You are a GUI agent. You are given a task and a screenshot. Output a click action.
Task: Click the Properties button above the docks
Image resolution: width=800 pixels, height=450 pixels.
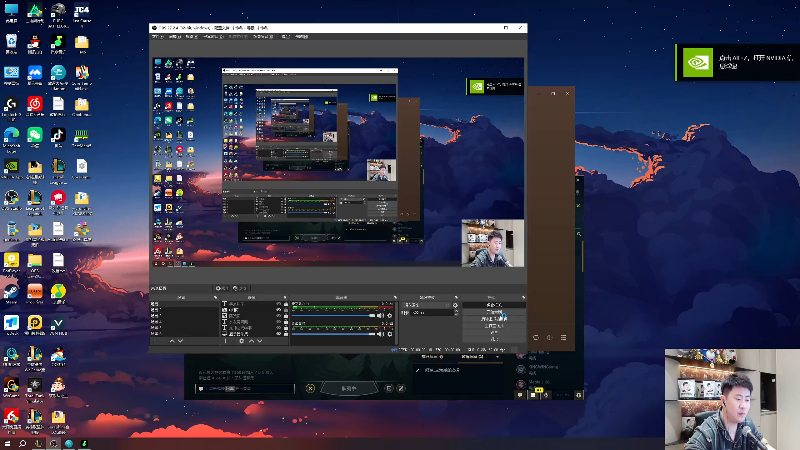(x=222, y=288)
